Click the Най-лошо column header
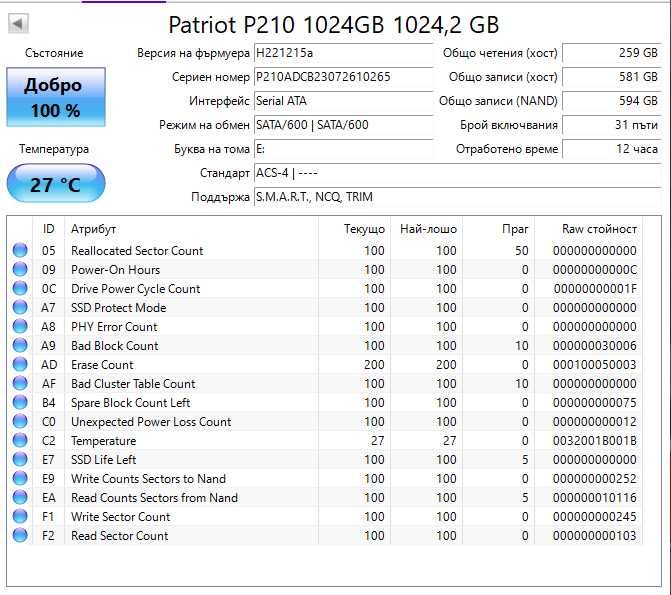Screen dimensions: 671x595 tap(426, 229)
